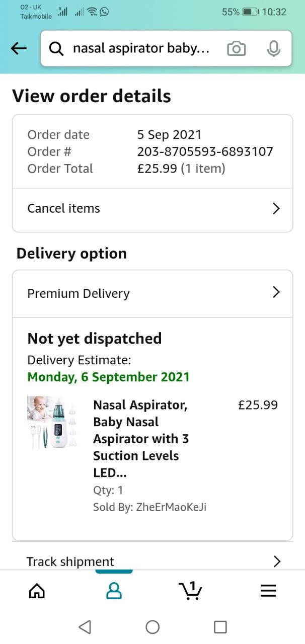305x644 pixels.
Task: Open the shopping cart icon
Action: pyautogui.click(x=190, y=590)
